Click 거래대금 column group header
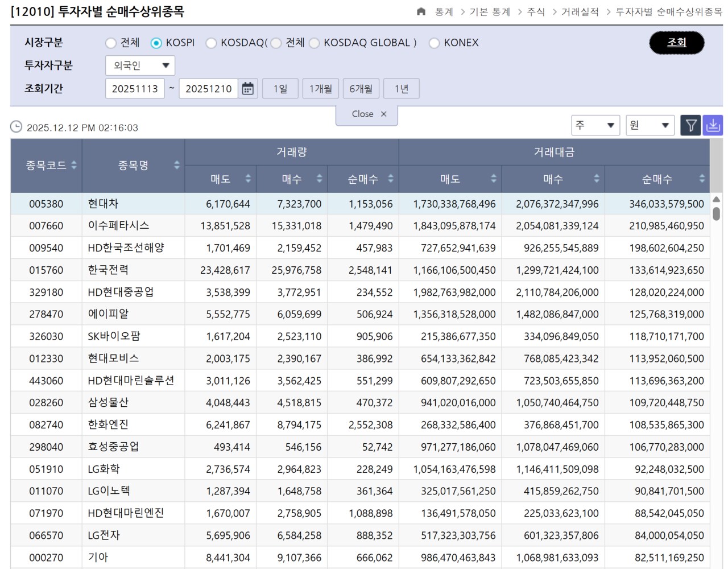This screenshot has width=728, height=569. [x=555, y=152]
